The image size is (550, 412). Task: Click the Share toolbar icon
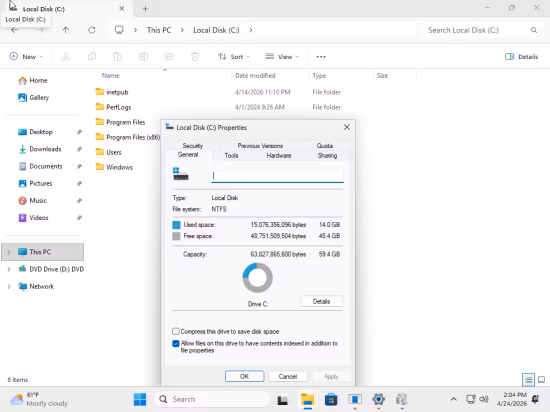pyautogui.click(x=169, y=56)
